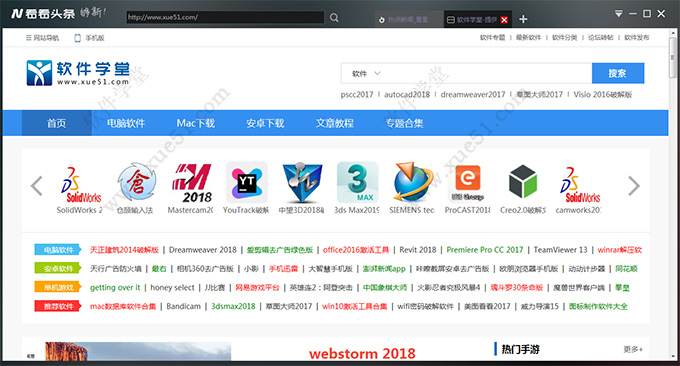Open Dreamweaver 2018 link
Image resolution: width=680 pixels, height=366 pixels.
tap(203, 250)
